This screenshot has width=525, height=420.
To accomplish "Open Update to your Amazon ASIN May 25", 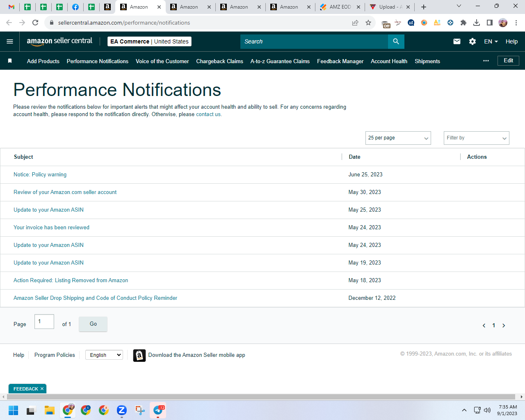I will (48, 210).
